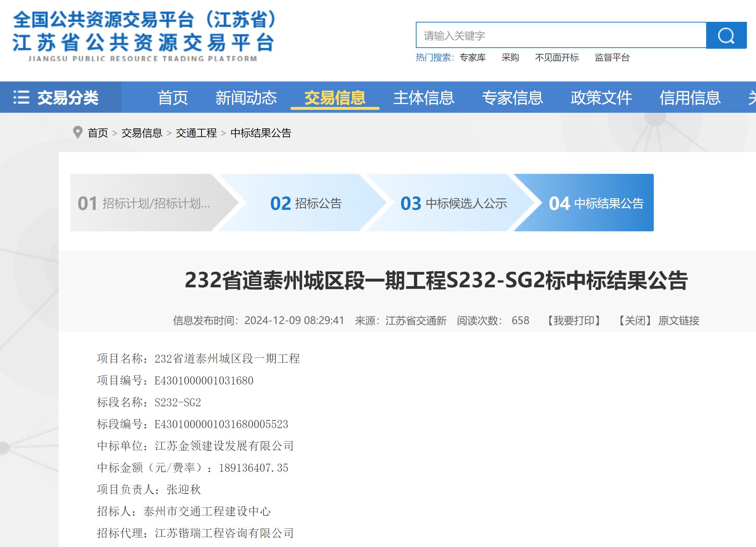
Task: Click the source text 江苏省交通新
Action: click(416, 320)
